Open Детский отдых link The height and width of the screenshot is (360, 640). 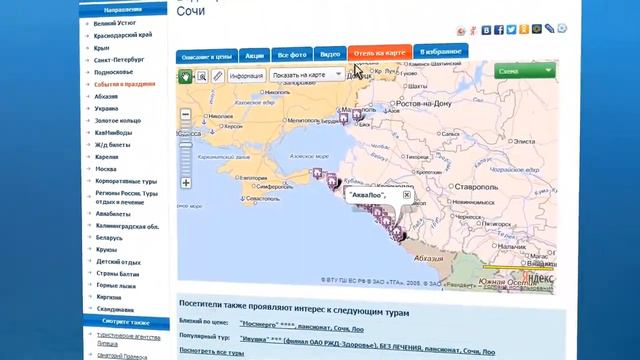(x=118, y=262)
